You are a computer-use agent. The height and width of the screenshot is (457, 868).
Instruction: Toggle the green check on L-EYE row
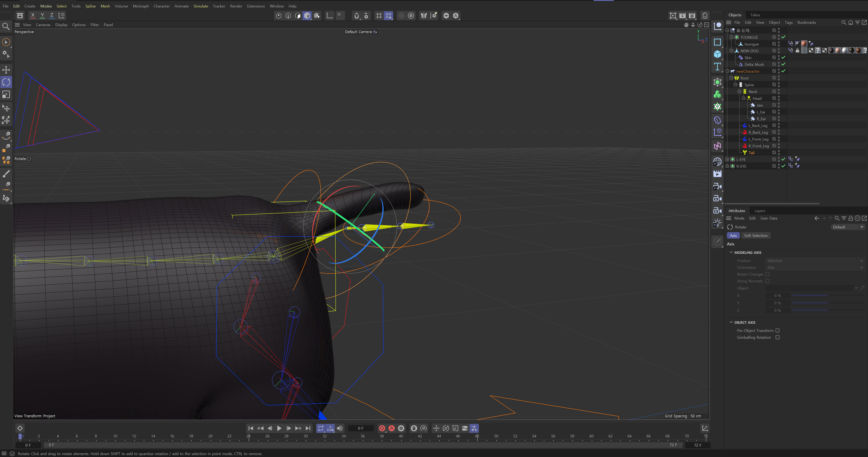coord(783,159)
